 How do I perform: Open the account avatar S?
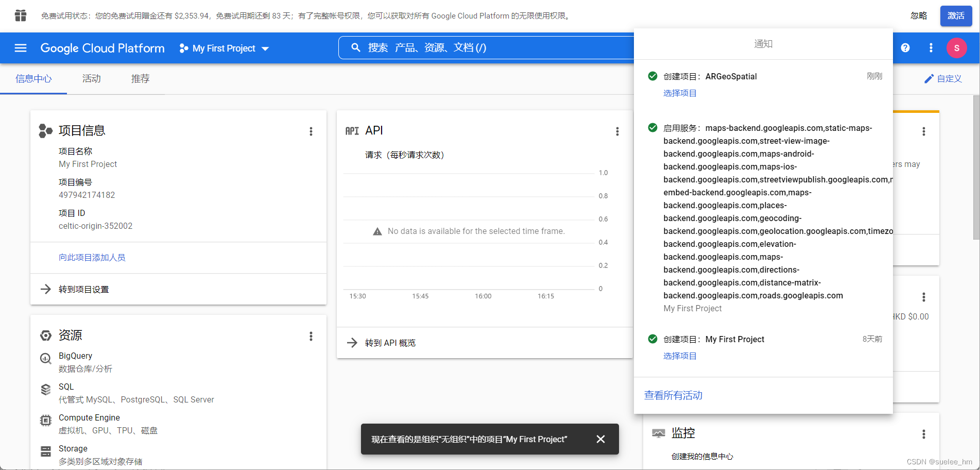click(956, 48)
